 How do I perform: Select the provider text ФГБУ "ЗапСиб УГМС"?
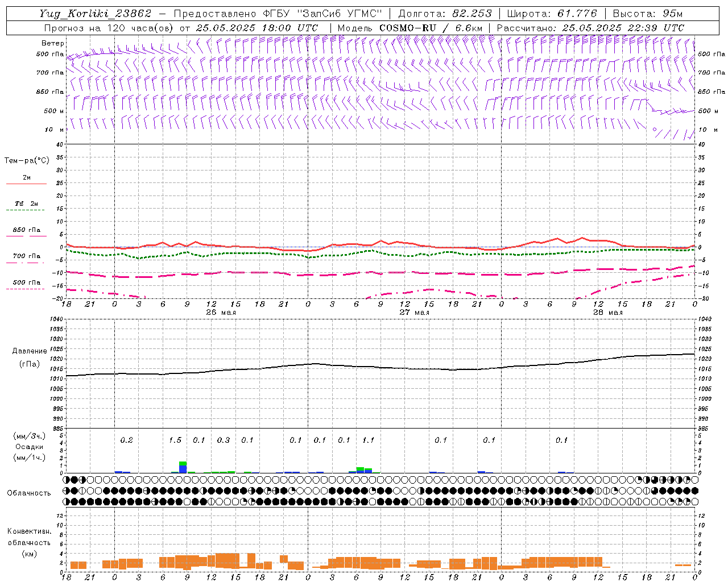click(322, 14)
